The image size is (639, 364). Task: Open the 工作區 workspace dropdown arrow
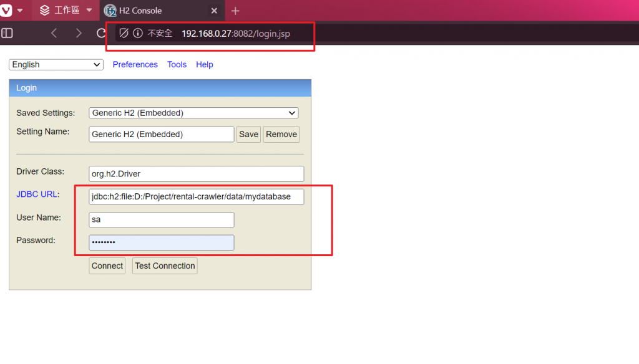[89, 11]
